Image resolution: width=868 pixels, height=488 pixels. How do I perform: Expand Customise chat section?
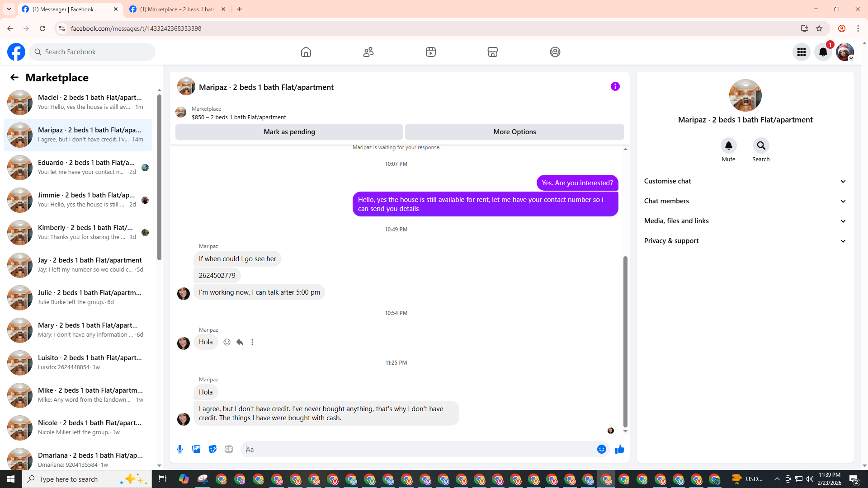click(745, 181)
